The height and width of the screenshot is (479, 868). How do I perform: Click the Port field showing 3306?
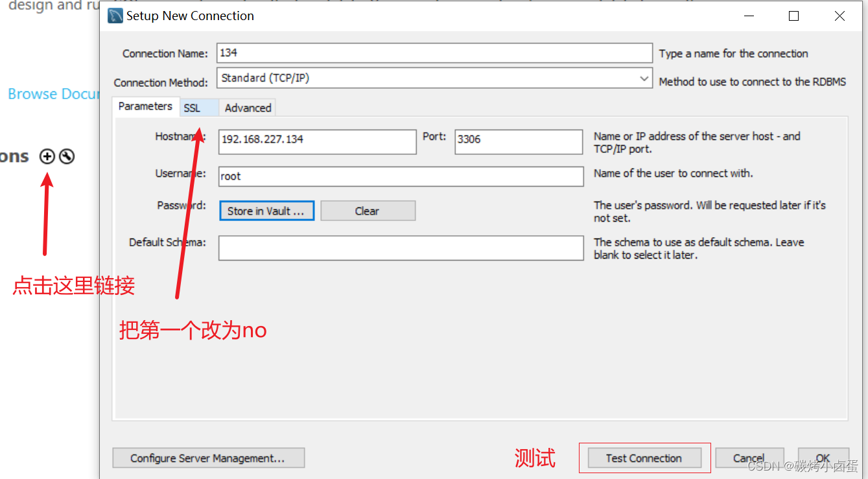[519, 142]
